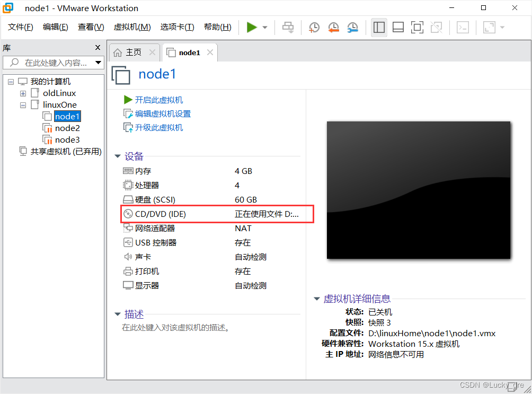Open the 帮助(H) menu

tap(217, 27)
